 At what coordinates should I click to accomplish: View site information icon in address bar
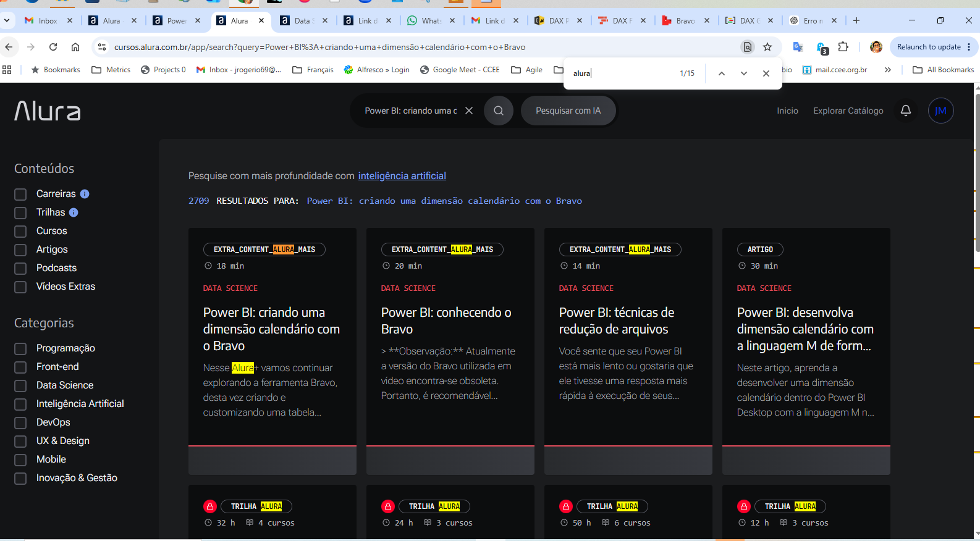(x=102, y=47)
